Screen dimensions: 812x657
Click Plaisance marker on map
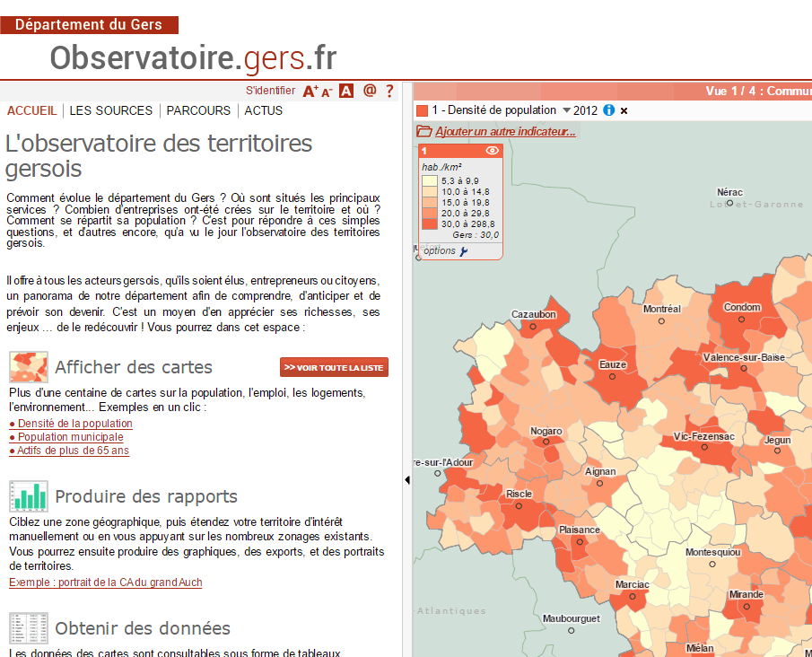[x=580, y=542]
